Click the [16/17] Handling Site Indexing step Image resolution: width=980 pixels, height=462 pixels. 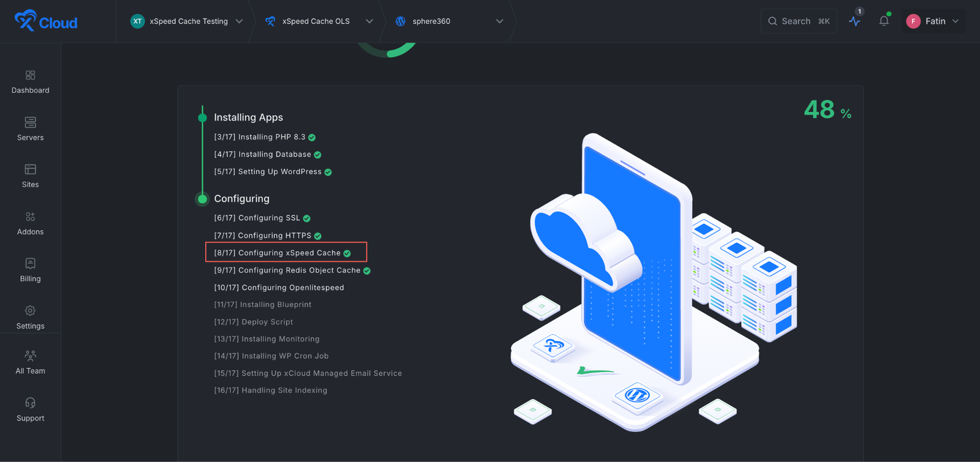click(x=271, y=390)
